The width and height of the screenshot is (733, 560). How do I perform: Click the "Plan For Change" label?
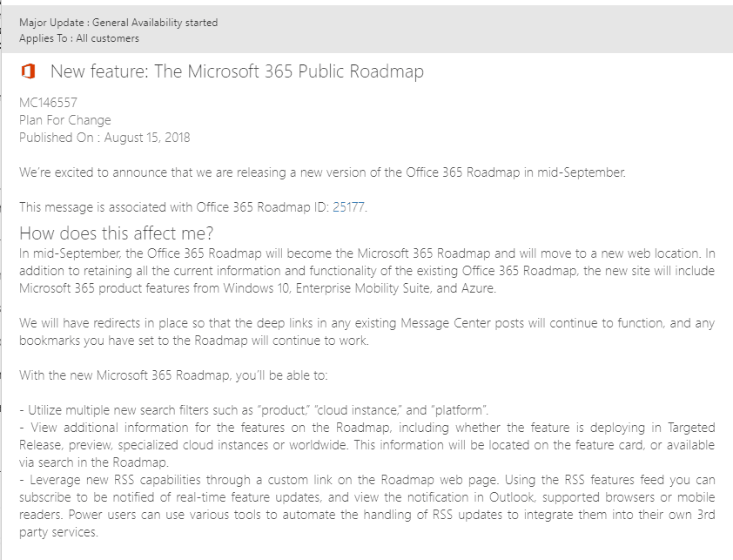pyautogui.click(x=65, y=120)
